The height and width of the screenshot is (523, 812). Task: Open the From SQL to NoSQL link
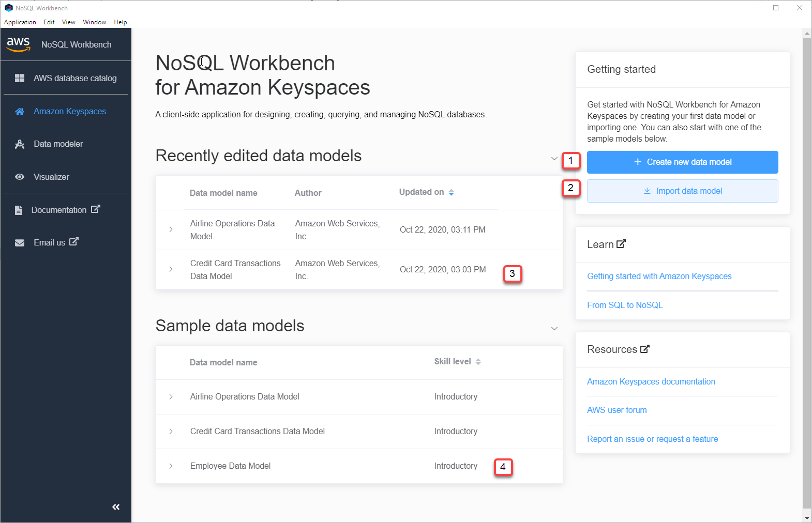pos(624,305)
